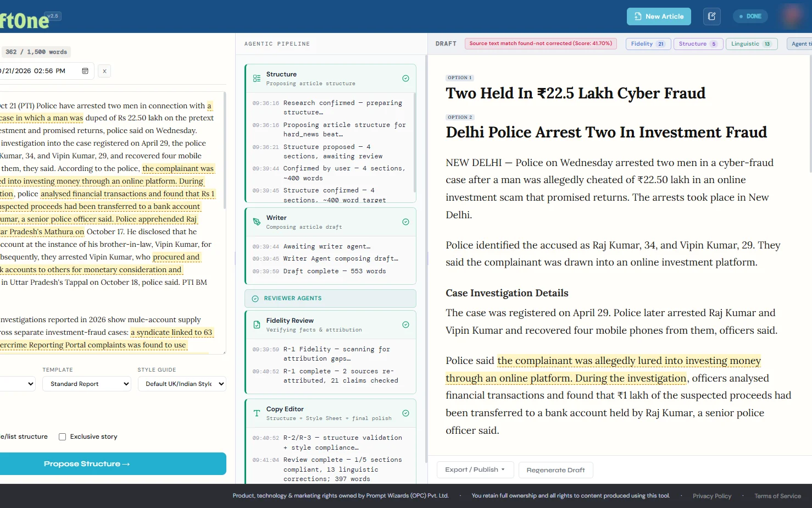812x508 pixels.
Task: Select headline Option 2 Delhi Police Arrest Two
Action: click(606, 132)
